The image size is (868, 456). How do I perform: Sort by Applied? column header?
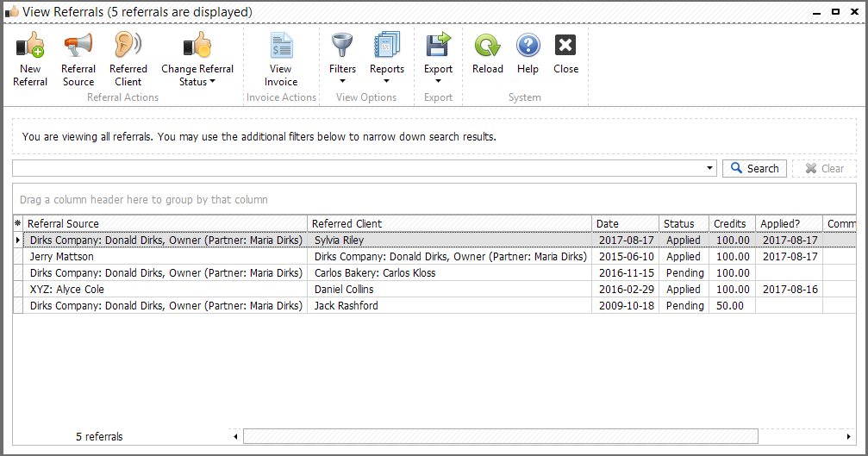[x=789, y=223]
